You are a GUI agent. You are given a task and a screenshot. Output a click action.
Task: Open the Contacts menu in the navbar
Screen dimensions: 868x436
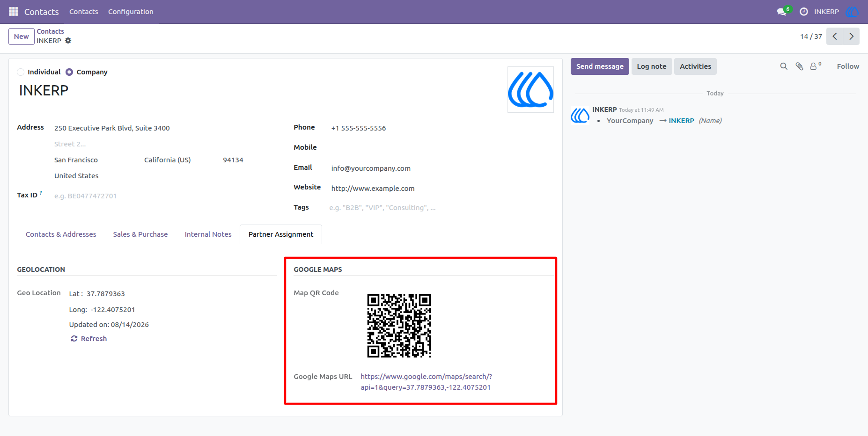[x=84, y=12]
